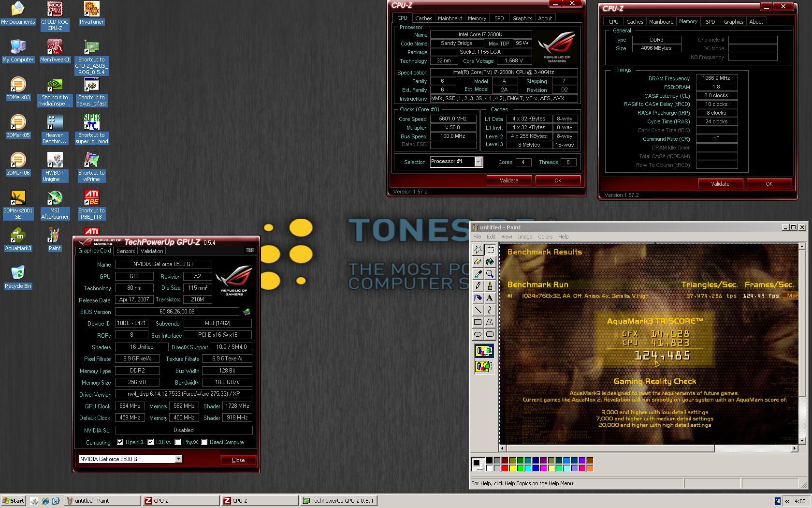Open Paint's Image menu

pyautogui.click(x=525, y=237)
